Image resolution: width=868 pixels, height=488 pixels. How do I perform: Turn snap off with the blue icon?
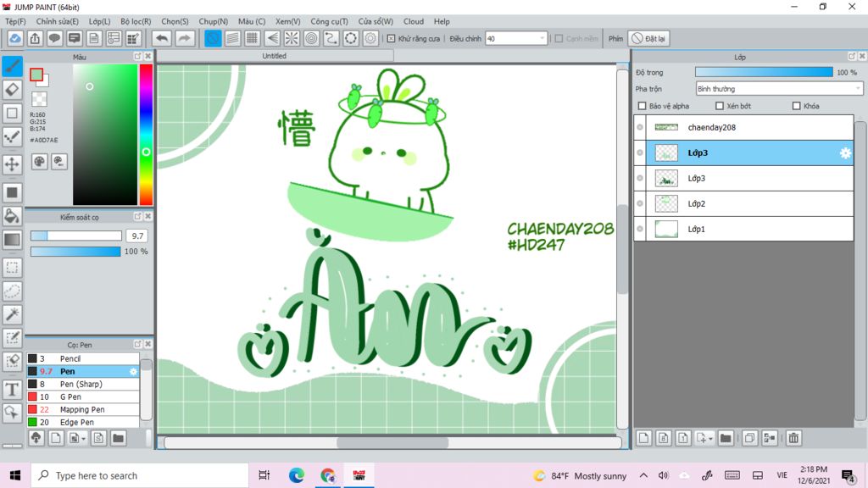click(x=213, y=38)
